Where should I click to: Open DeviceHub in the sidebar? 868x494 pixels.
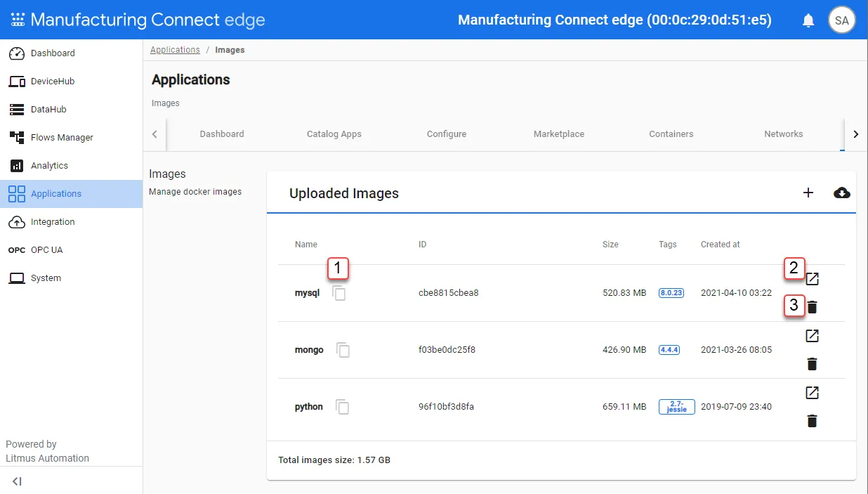pyautogui.click(x=53, y=82)
